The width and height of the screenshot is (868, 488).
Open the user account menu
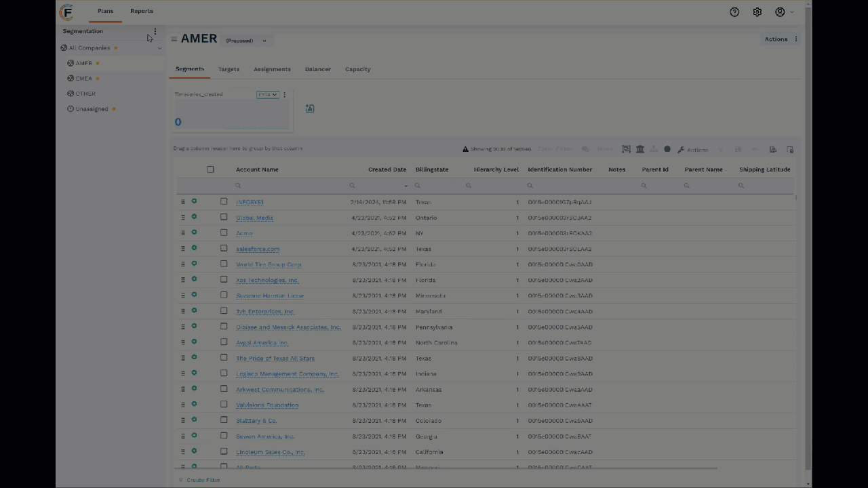coord(783,12)
